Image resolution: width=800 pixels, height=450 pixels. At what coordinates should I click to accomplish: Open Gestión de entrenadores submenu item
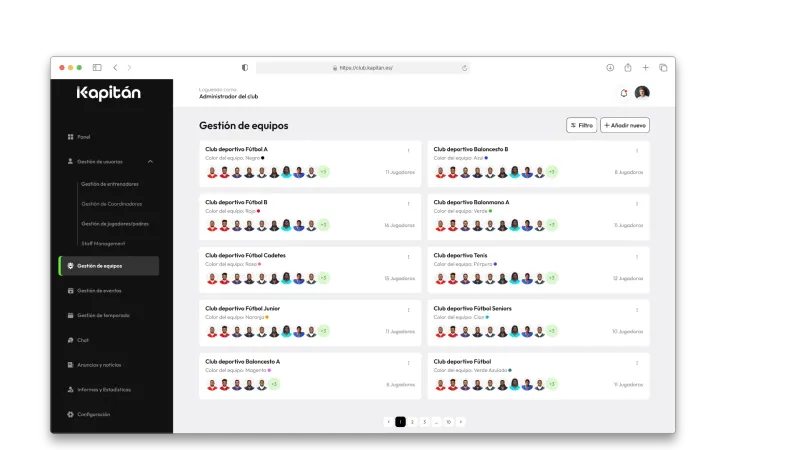[110, 184]
